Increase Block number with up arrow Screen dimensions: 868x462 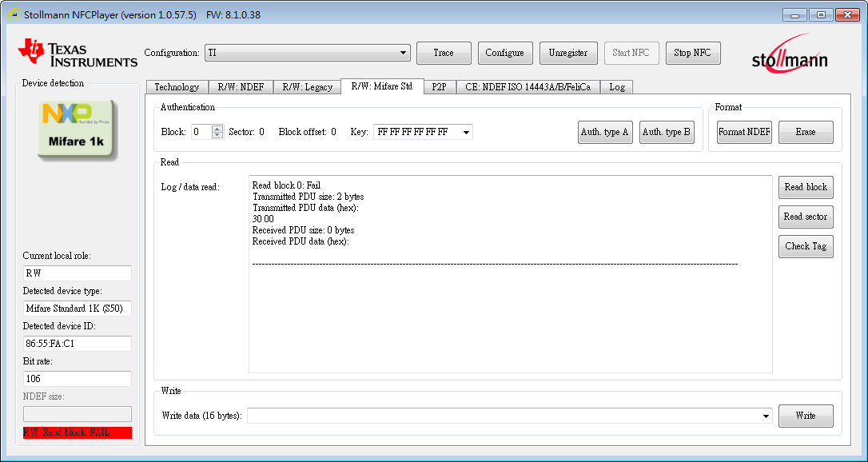(217, 129)
